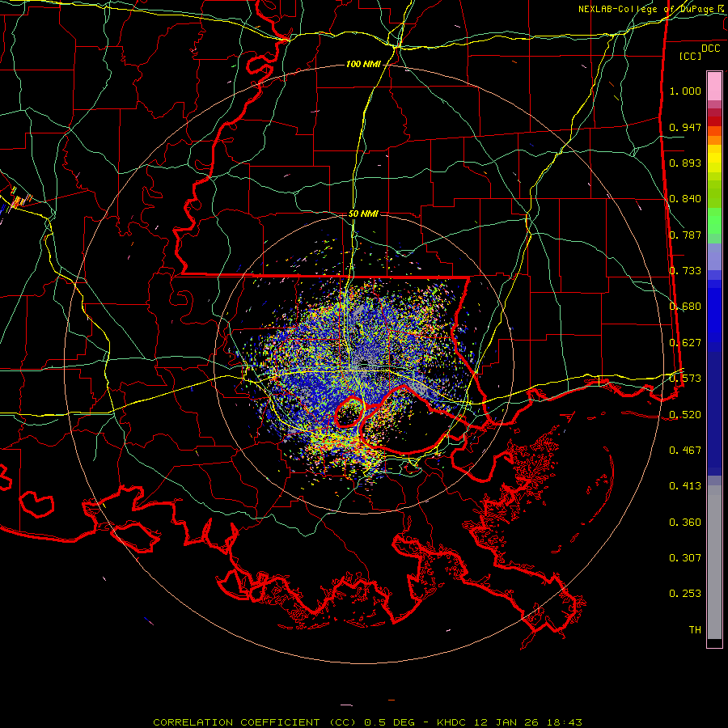The height and width of the screenshot is (728, 728).
Task: Click the 0.413 legend value
Action: pos(685,486)
